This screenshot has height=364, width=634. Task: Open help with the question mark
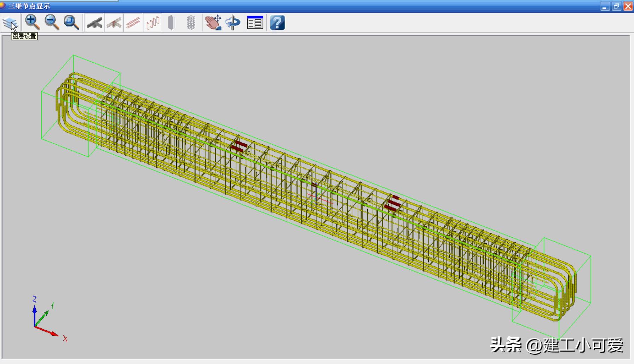tap(277, 23)
